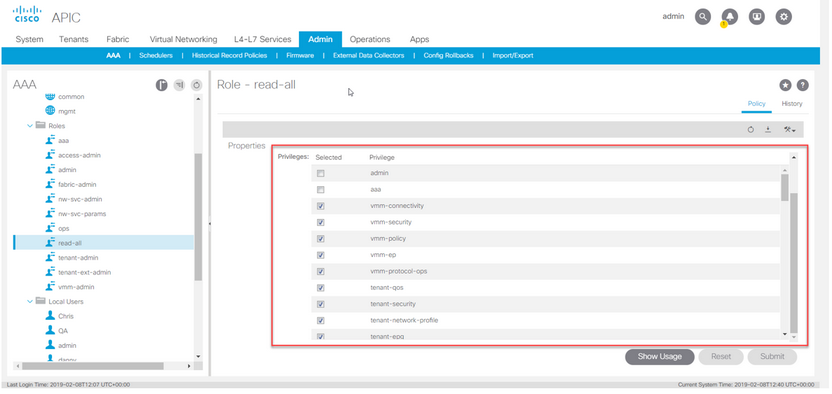Click the ops role icon
The width and height of the screenshot is (832, 394).
coord(50,228)
